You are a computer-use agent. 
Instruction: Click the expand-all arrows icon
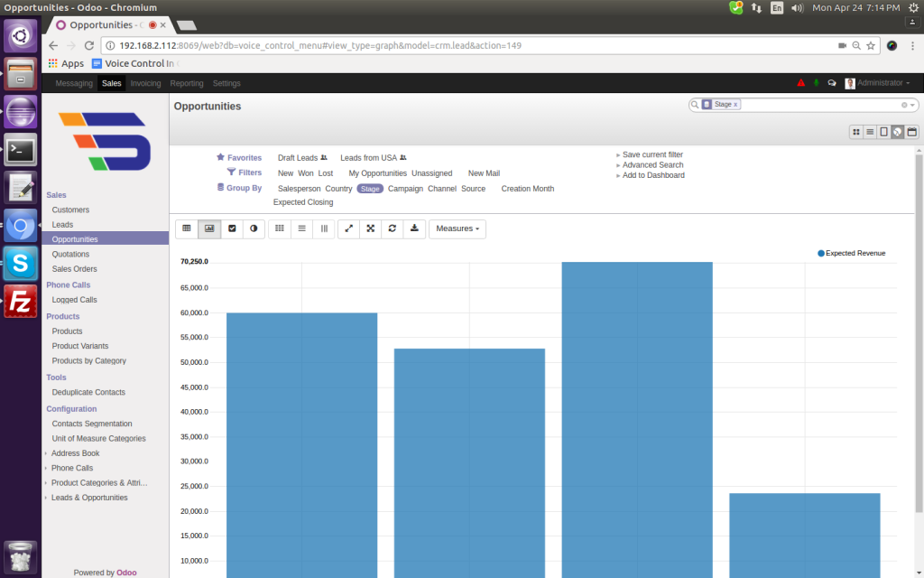point(370,228)
